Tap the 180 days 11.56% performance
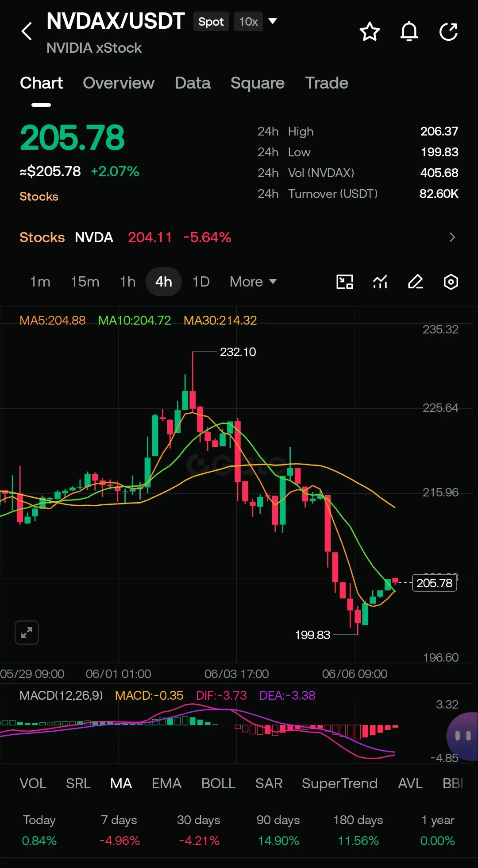 point(358,830)
